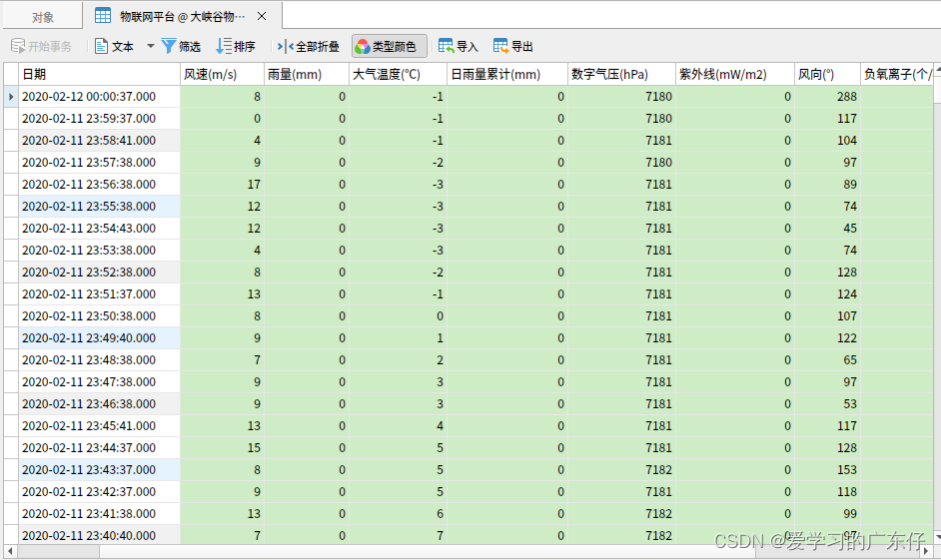
Task: Select the 数字气压(hPa) column header
Action: coord(621,74)
